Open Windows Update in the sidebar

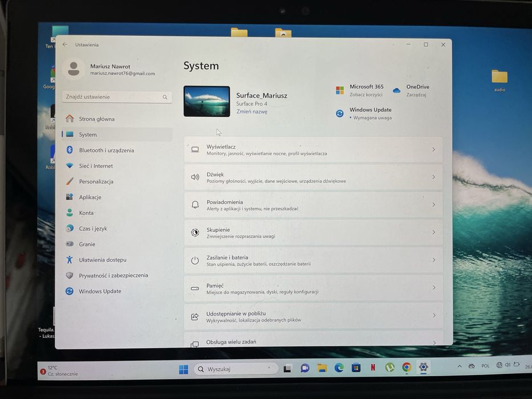click(117, 291)
